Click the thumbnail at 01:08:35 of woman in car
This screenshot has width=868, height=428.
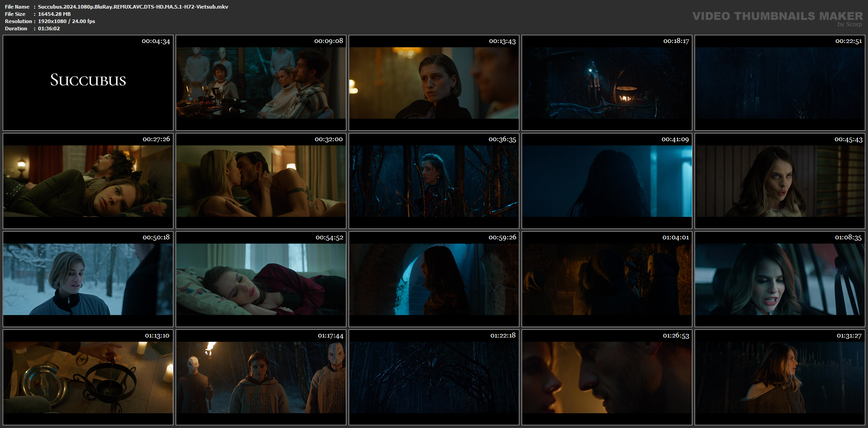780,279
